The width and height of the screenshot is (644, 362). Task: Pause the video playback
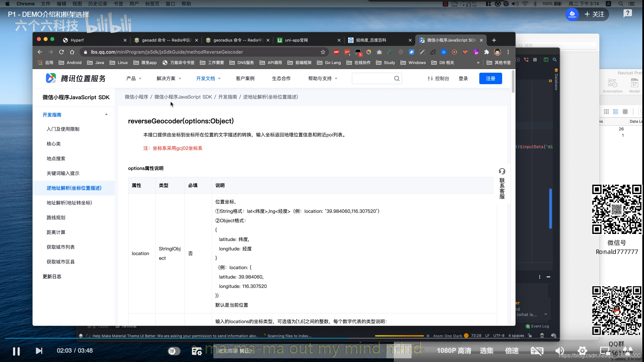16,351
